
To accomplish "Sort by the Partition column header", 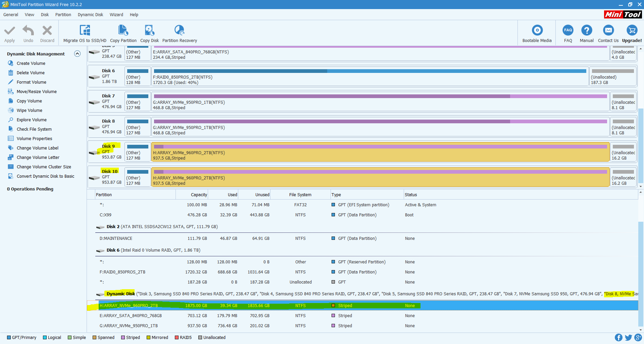I will pos(135,195).
